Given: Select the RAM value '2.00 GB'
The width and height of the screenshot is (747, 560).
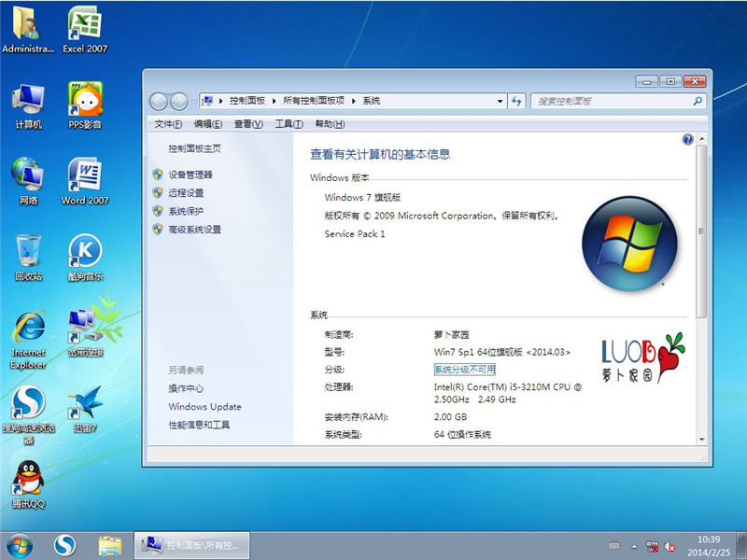Looking at the screenshot, I should tap(451, 417).
